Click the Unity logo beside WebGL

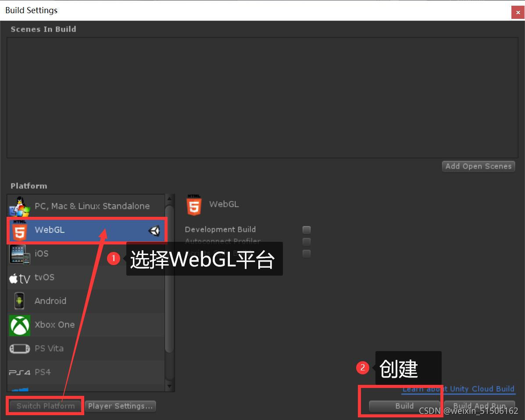pos(154,230)
